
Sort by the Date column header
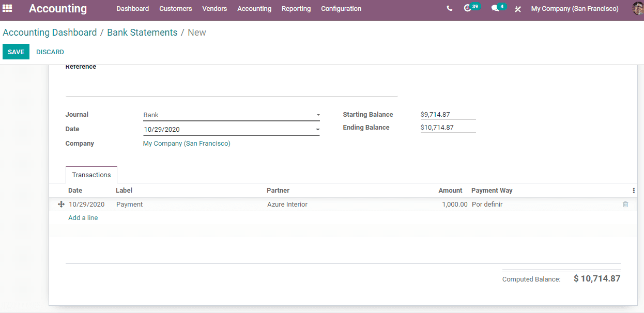75,191
